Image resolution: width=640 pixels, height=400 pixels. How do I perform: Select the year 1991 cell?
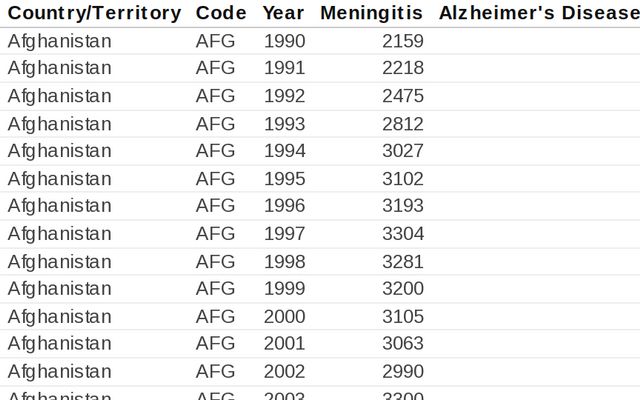285,68
